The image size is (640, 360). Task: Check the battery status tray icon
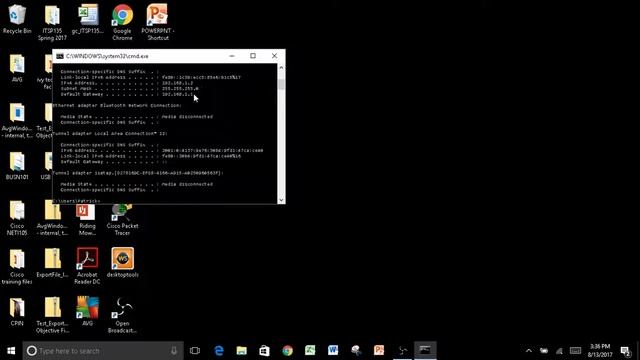coord(544,351)
